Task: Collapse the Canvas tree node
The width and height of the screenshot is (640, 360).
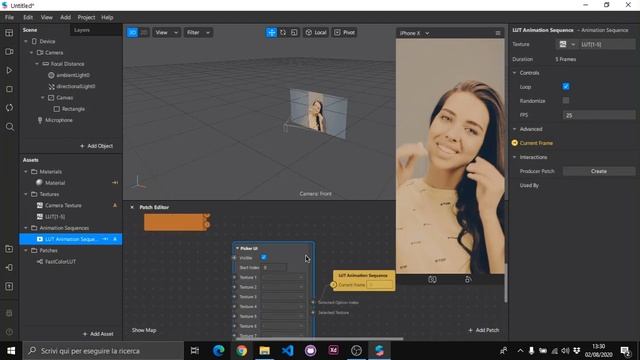Action: (42, 98)
